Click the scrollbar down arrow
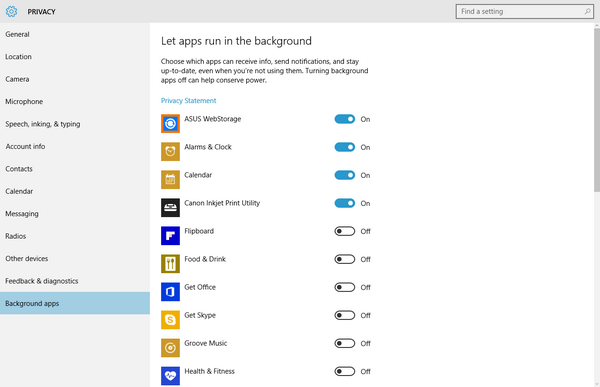This screenshot has height=387, width=600. (597, 384)
